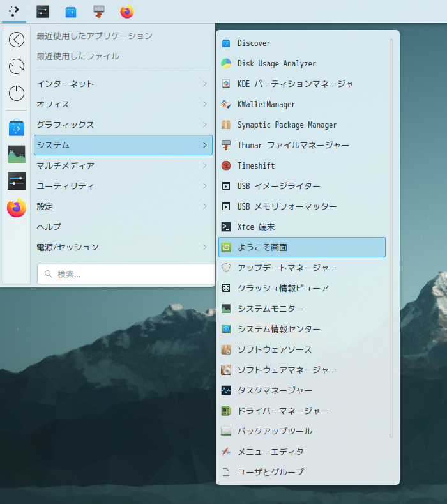The image size is (447, 504).
Task: Click the 検索 search field
Action: tap(126, 274)
